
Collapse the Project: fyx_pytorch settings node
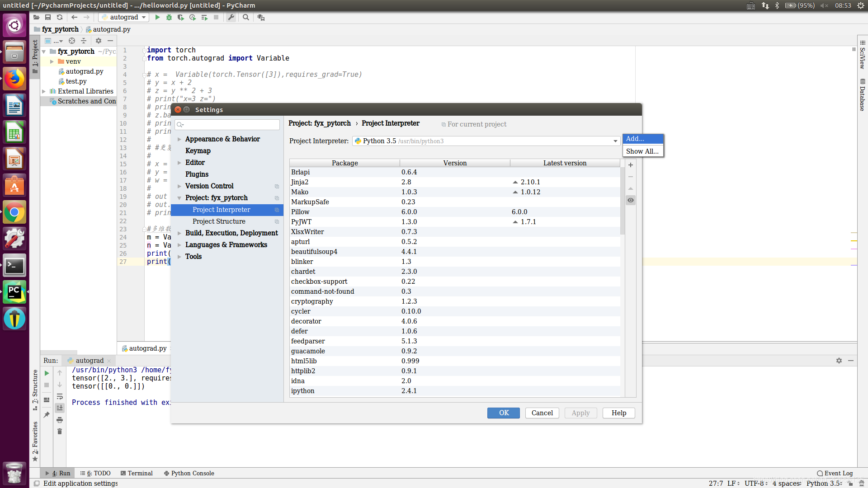click(x=179, y=198)
